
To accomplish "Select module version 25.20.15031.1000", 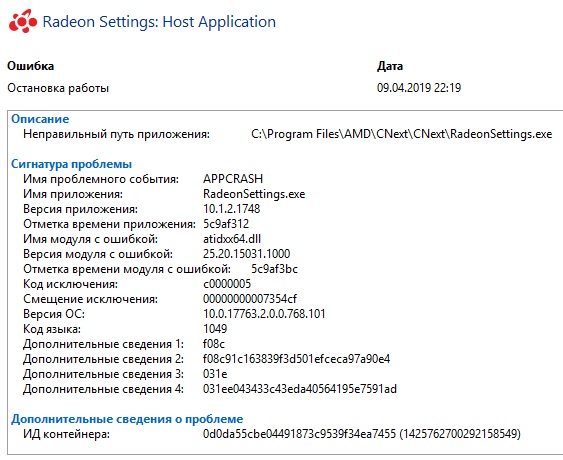I will pyautogui.click(x=247, y=254).
